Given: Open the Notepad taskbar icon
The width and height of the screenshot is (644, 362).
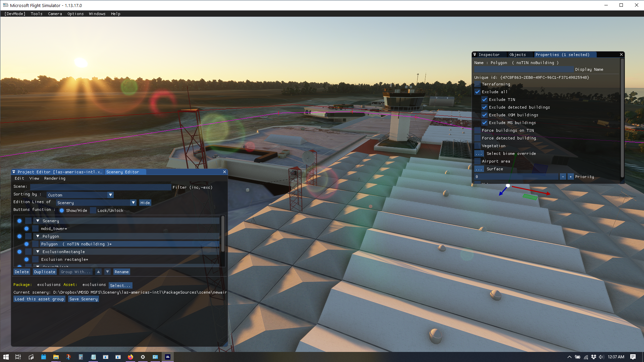Looking at the screenshot, I should coord(93,357).
